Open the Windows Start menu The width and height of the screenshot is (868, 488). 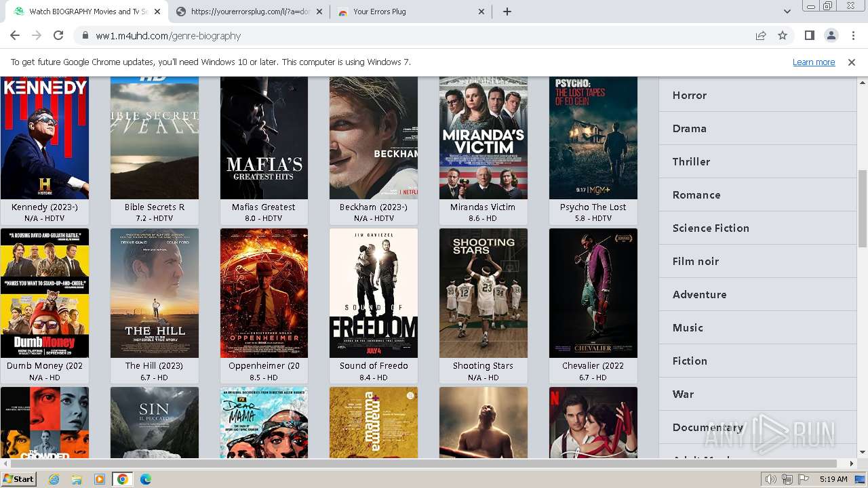click(19, 479)
